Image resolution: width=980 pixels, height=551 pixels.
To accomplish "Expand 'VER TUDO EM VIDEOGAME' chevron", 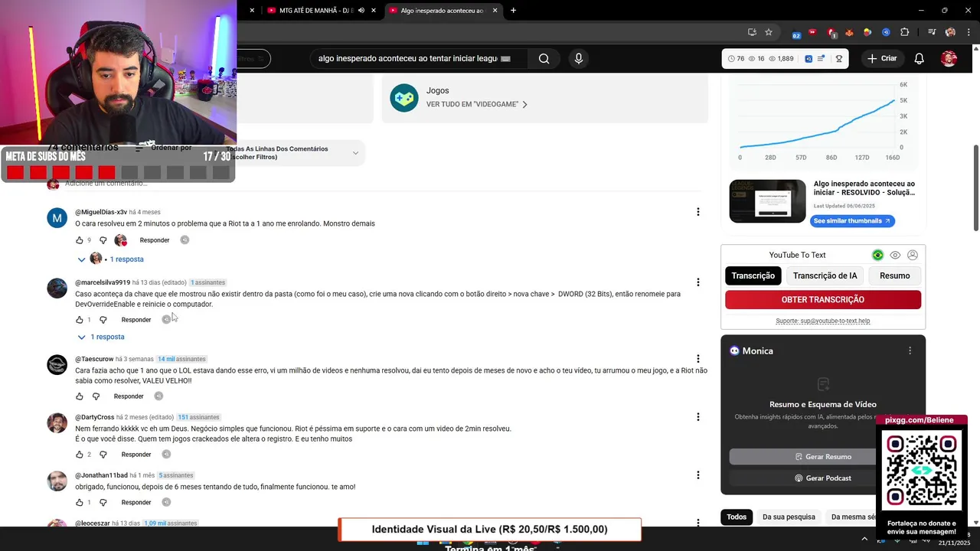I will tap(524, 104).
